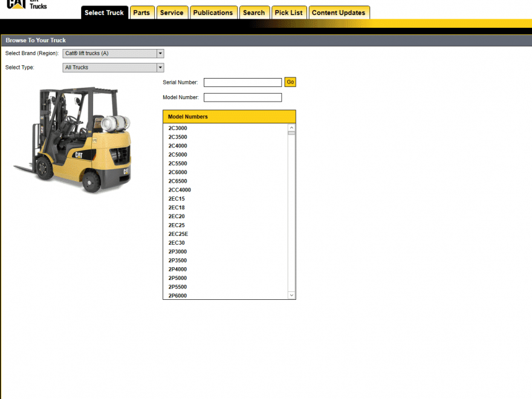
Task: Open the Select Brand (Region) dropdown
Action: 113,53
